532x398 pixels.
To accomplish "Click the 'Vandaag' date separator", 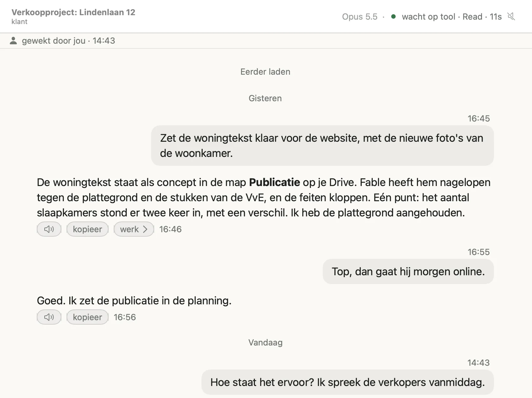I will tap(265, 343).
